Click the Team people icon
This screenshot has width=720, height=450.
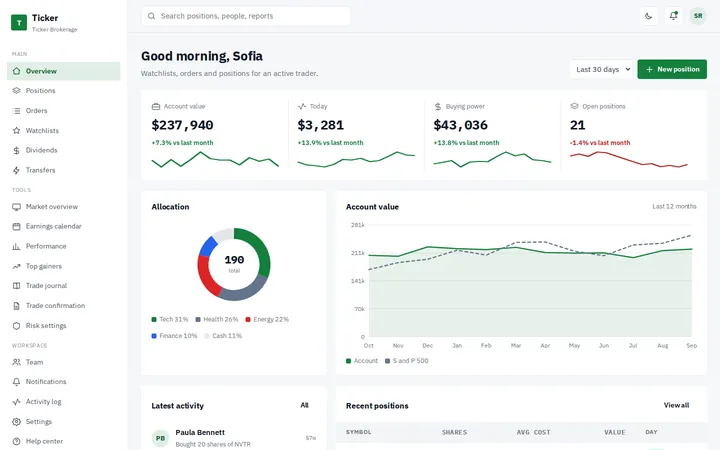(x=17, y=362)
